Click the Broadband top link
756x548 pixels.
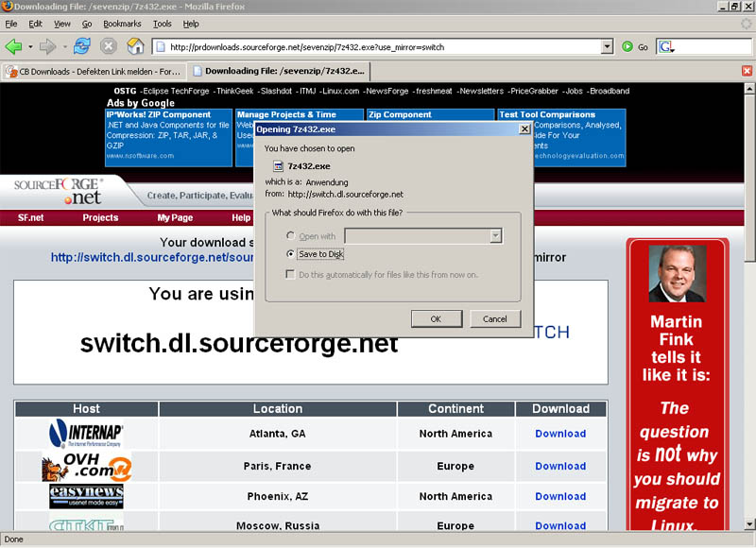[x=610, y=91]
